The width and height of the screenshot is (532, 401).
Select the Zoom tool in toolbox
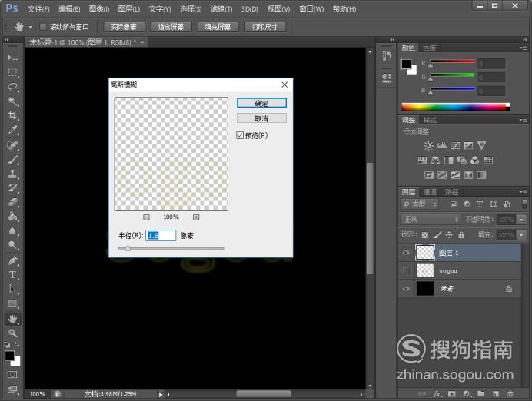[12, 333]
